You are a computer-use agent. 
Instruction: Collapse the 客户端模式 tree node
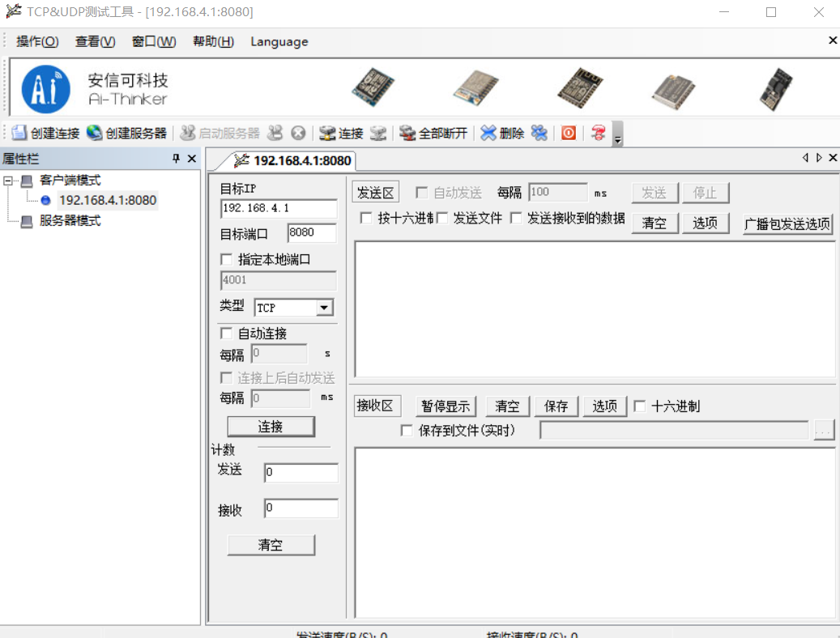pos(8,181)
